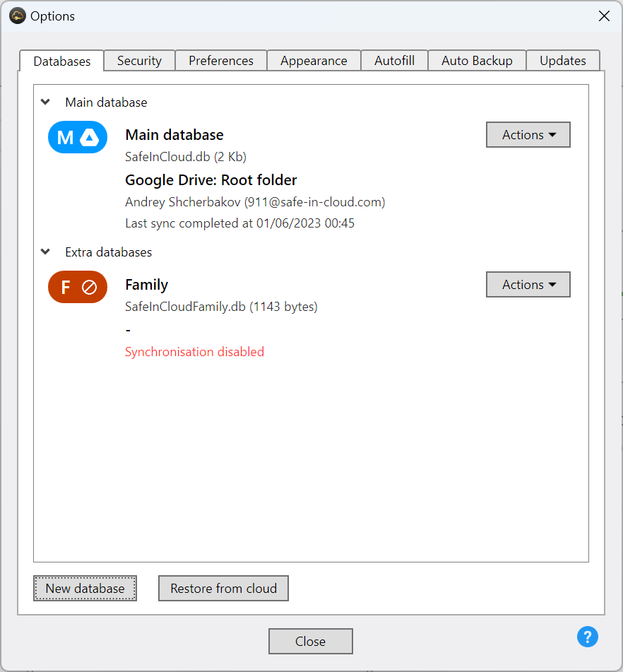Click the Synchronisation disabled red text
The width and height of the screenshot is (623, 672).
194,352
